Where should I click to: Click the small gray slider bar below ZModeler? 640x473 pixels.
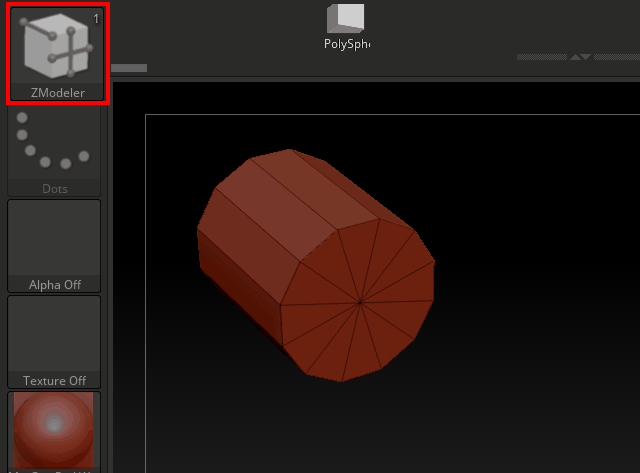pos(128,68)
